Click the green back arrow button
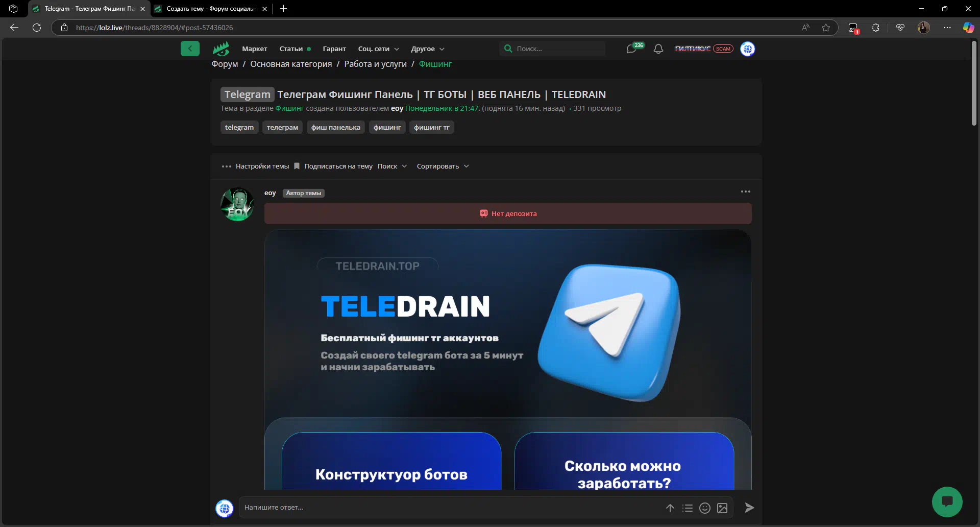980x527 pixels. [190, 49]
